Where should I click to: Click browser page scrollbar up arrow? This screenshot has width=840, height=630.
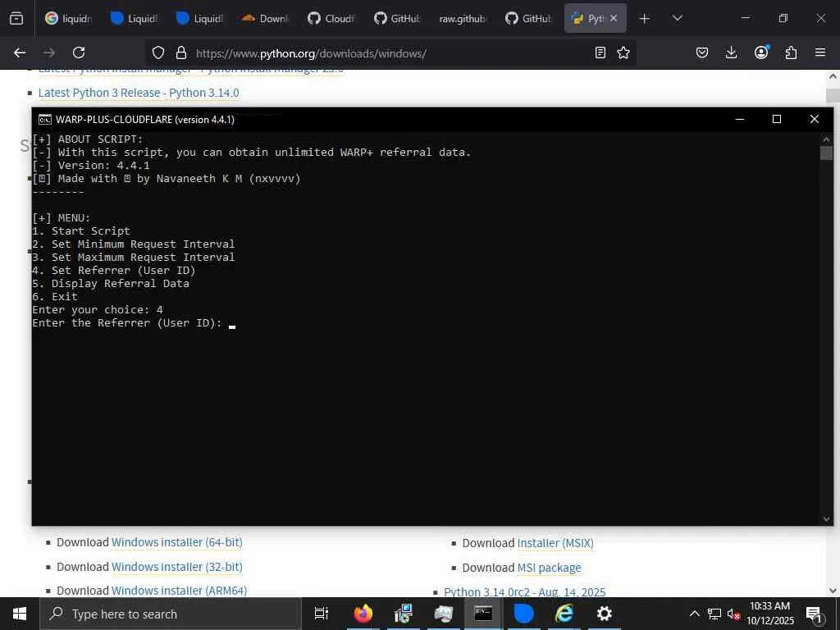click(x=833, y=76)
